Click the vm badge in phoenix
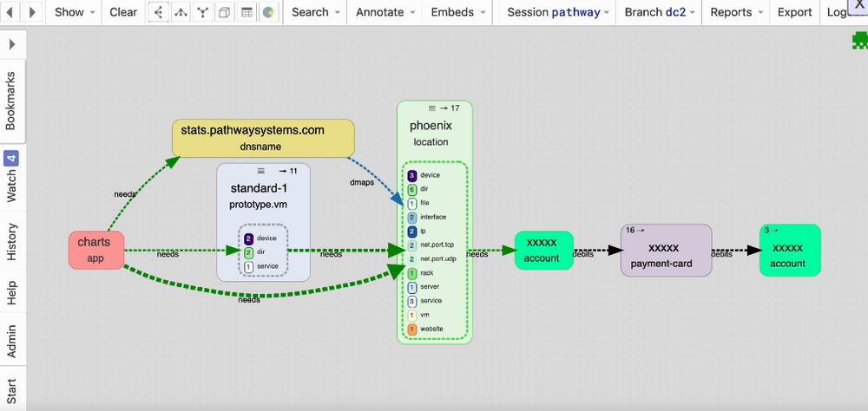The width and height of the screenshot is (868, 411). coord(411,316)
